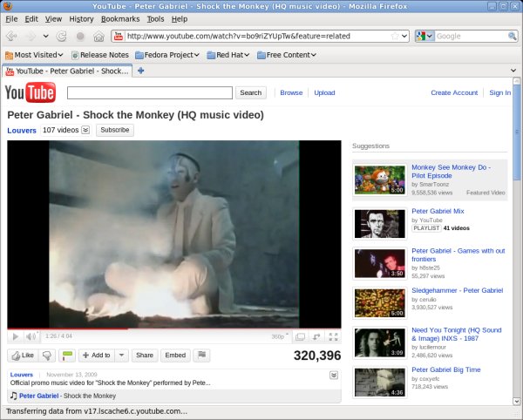Open the address bar history dropdown

404,36
